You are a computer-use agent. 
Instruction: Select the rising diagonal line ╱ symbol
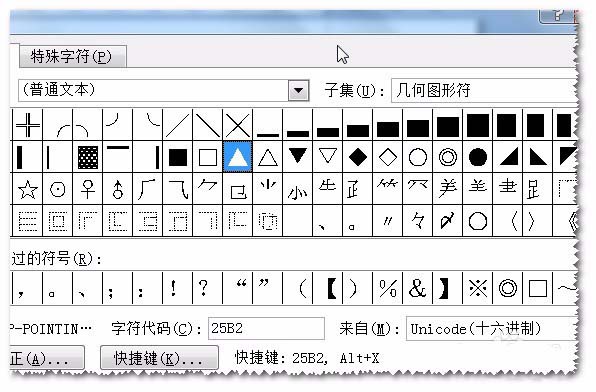click(x=178, y=125)
